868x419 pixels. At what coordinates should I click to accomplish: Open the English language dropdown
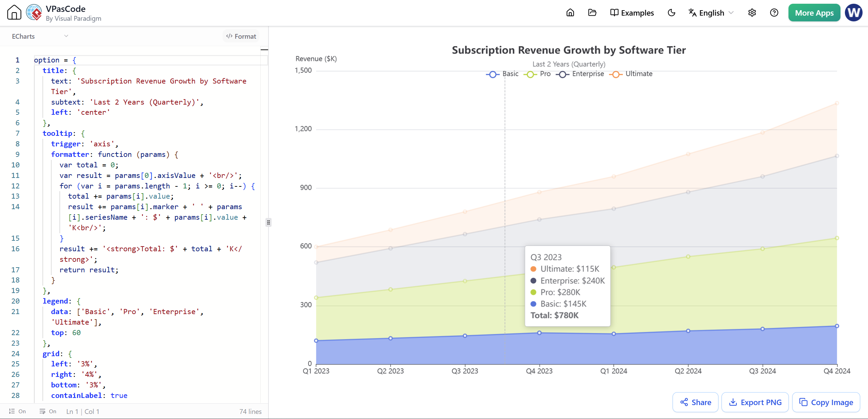[711, 13]
